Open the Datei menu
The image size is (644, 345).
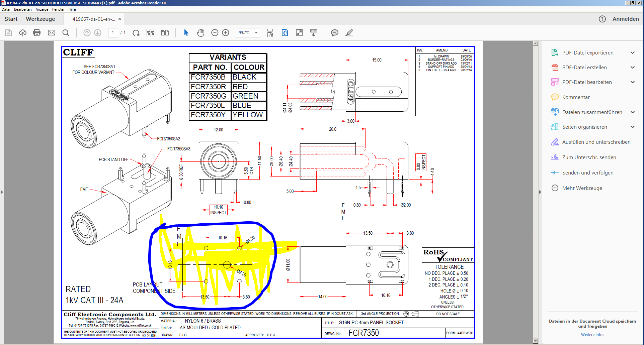pyautogui.click(x=6, y=9)
